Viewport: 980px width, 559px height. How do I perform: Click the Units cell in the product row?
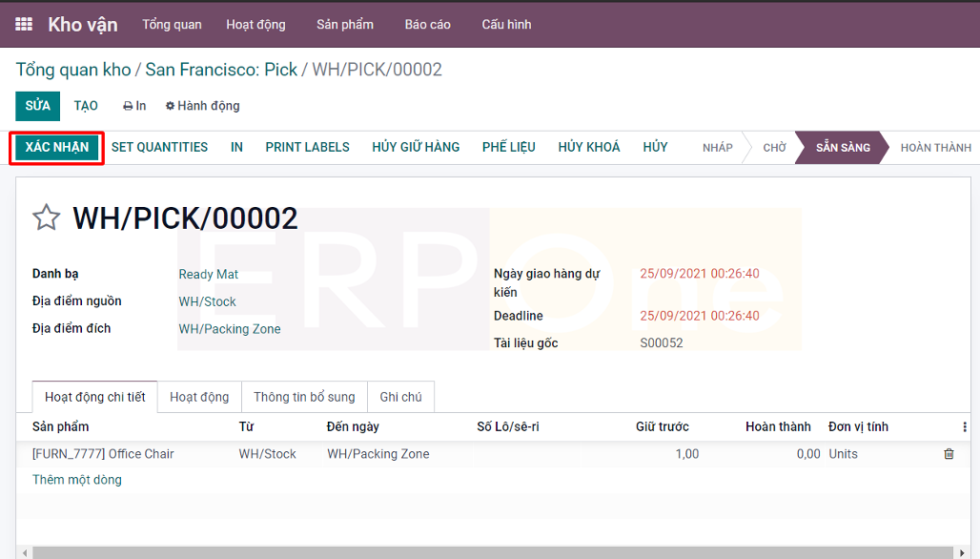click(843, 454)
